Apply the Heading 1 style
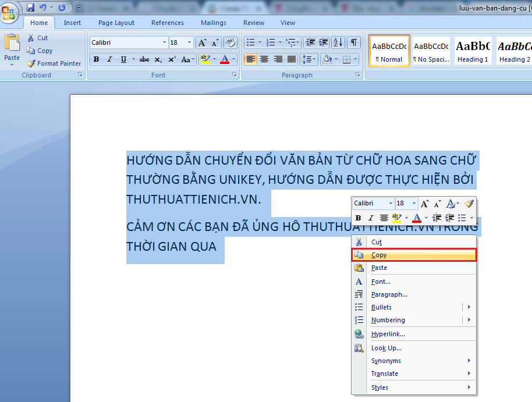Image resolution: width=532 pixels, height=402 pixels. coord(473,51)
